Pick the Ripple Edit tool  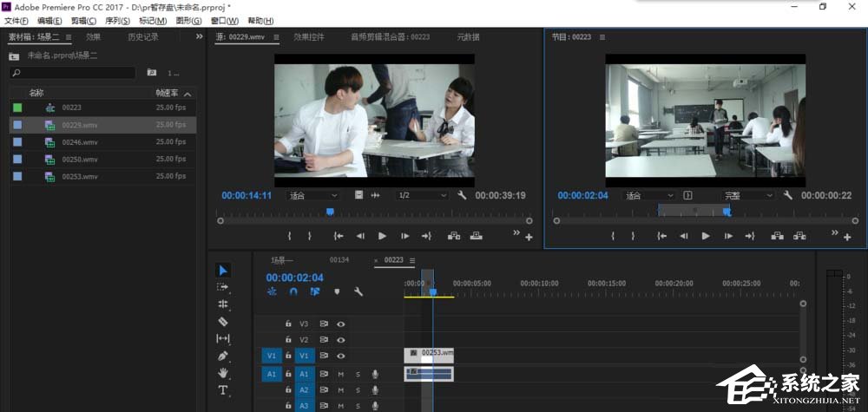(223, 304)
